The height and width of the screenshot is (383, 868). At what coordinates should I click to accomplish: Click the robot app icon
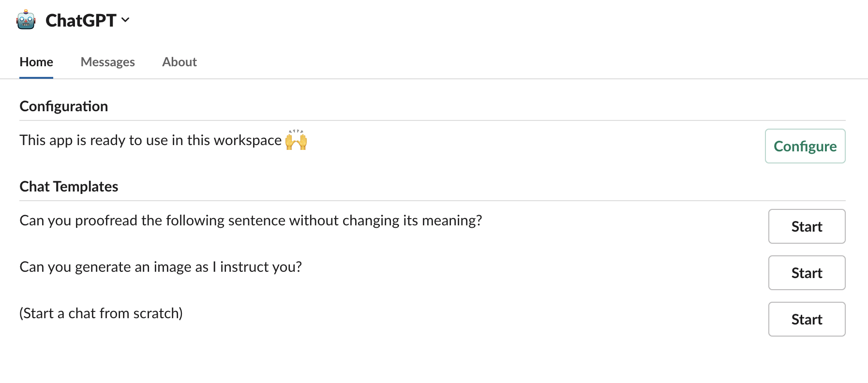pos(26,20)
